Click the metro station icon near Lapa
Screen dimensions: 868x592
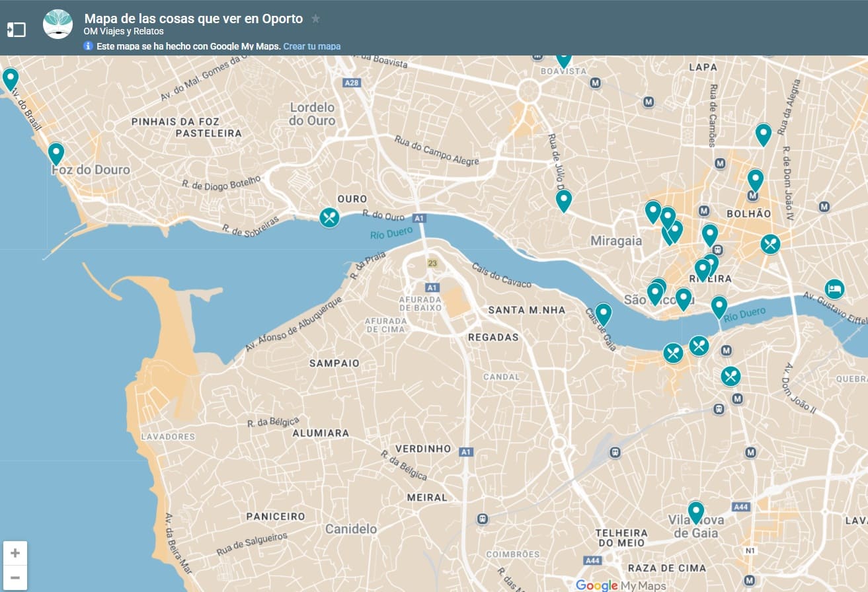point(649,102)
